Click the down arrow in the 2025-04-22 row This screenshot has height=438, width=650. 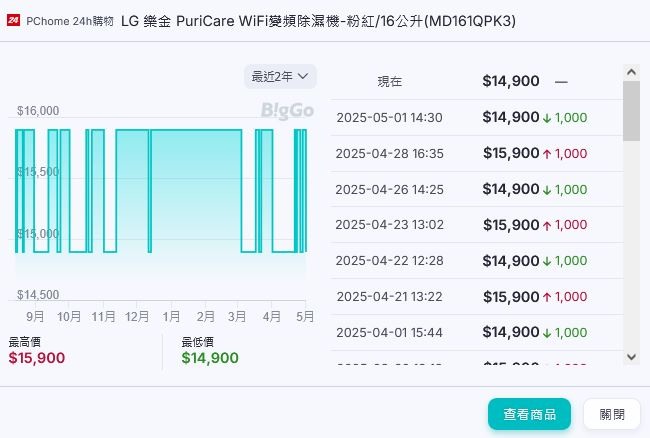tap(547, 261)
